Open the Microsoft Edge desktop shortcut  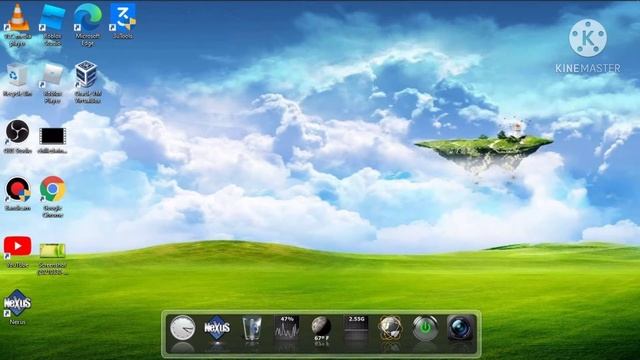(x=88, y=24)
